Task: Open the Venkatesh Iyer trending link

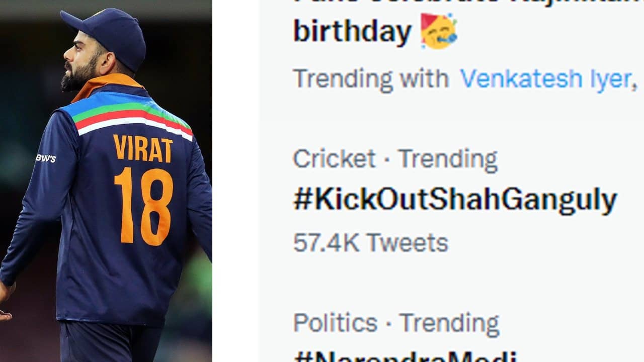Action: click(545, 78)
